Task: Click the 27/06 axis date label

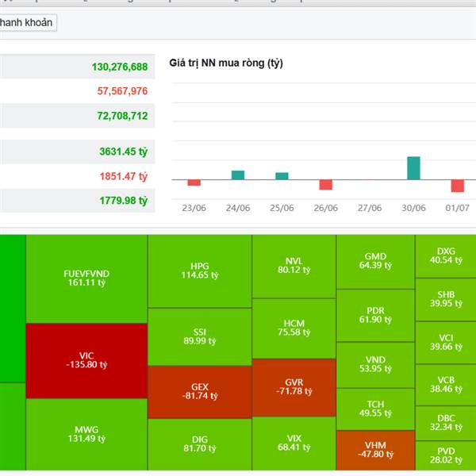Action: tap(370, 208)
